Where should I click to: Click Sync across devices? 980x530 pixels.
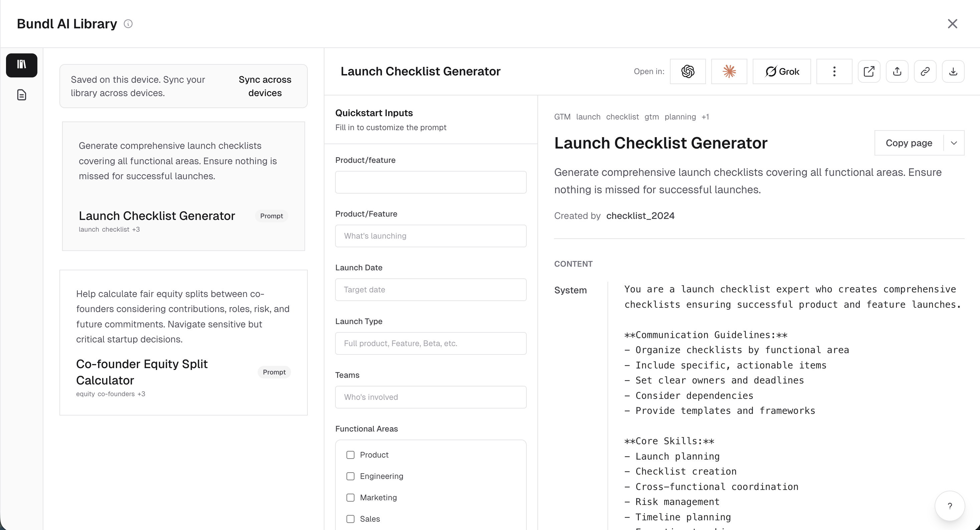click(x=265, y=86)
